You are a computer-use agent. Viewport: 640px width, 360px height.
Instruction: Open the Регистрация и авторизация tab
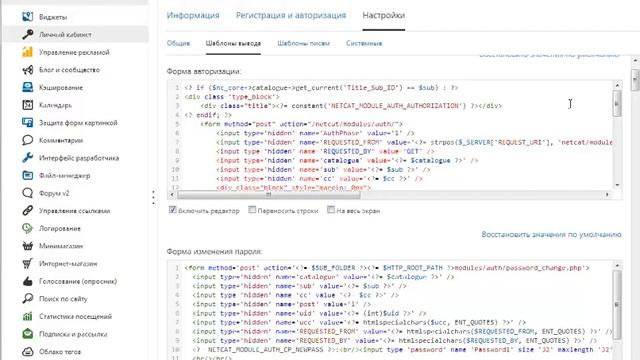point(291,16)
